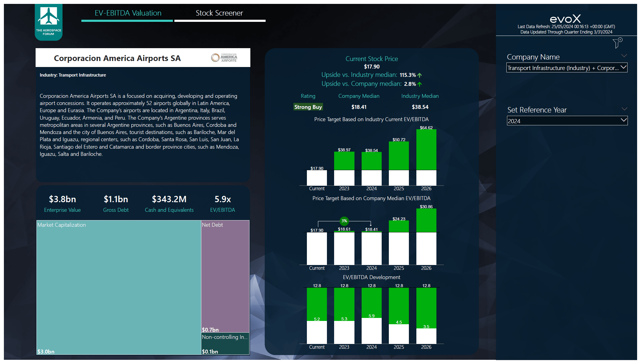Click the notification dot on filter icon
The width and height of the screenshot is (641, 364).
coord(621,39)
